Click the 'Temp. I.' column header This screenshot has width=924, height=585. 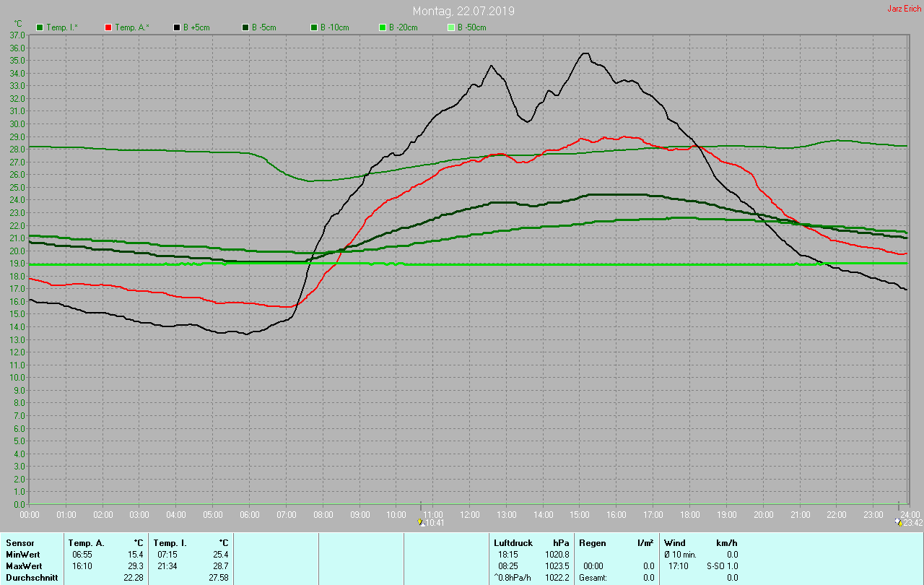[x=170, y=542]
